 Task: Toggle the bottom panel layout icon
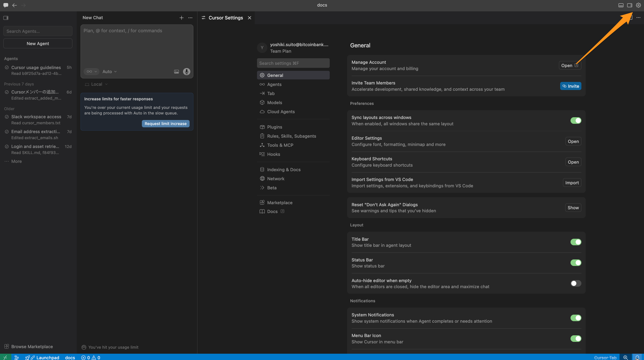[621, 5]
